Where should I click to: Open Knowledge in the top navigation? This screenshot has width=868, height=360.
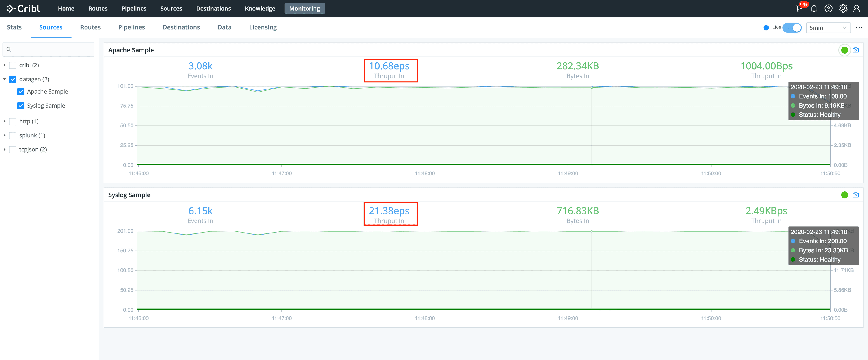click(x=260, y=8)
